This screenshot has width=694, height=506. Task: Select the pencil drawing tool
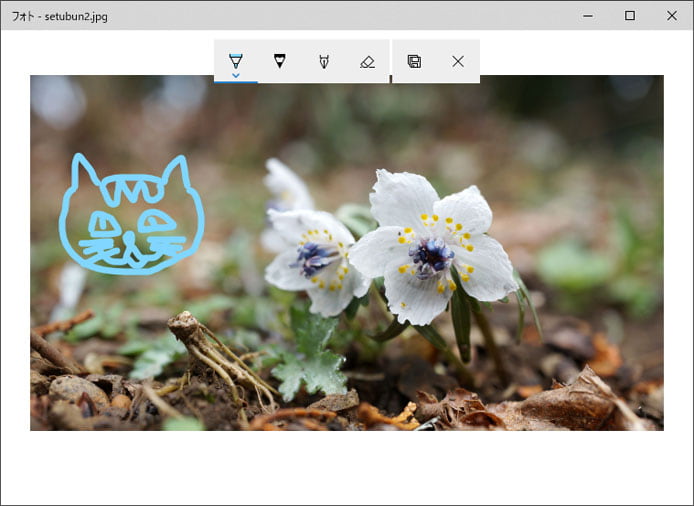279,61
